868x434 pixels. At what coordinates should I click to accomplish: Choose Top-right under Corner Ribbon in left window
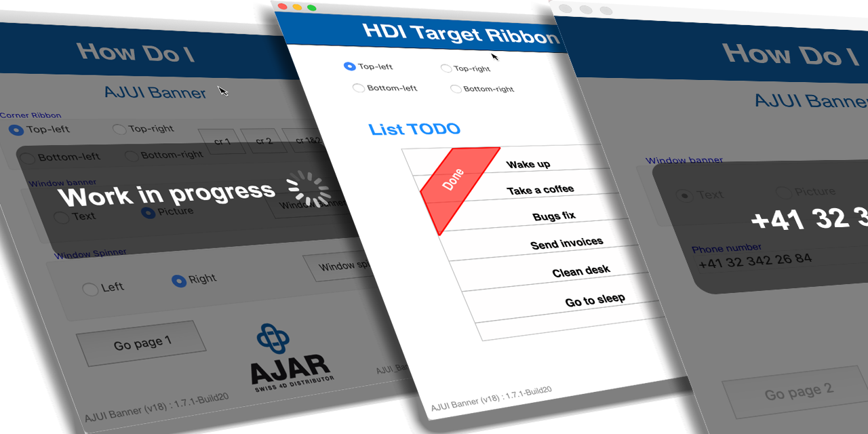(x=119, y=129)
